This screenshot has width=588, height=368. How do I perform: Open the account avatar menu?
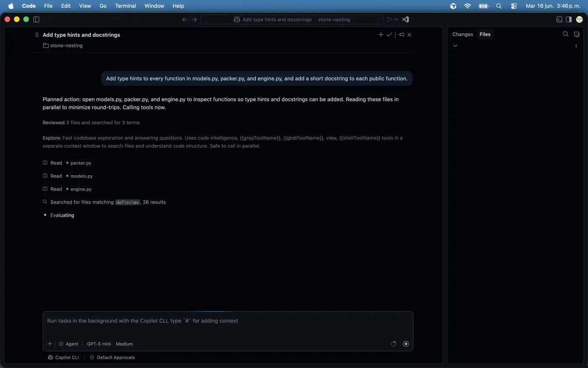pyautogui.click(x=580, y=19)
